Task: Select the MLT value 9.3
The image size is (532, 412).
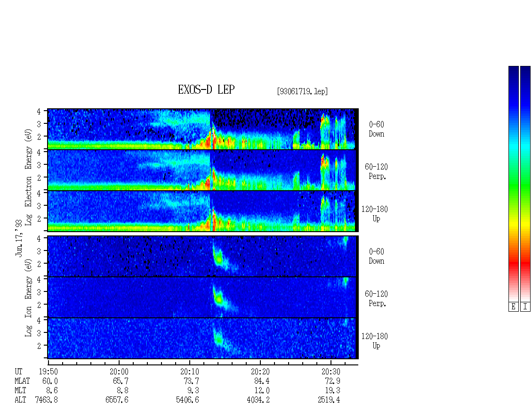Action: tap(193, 391)
